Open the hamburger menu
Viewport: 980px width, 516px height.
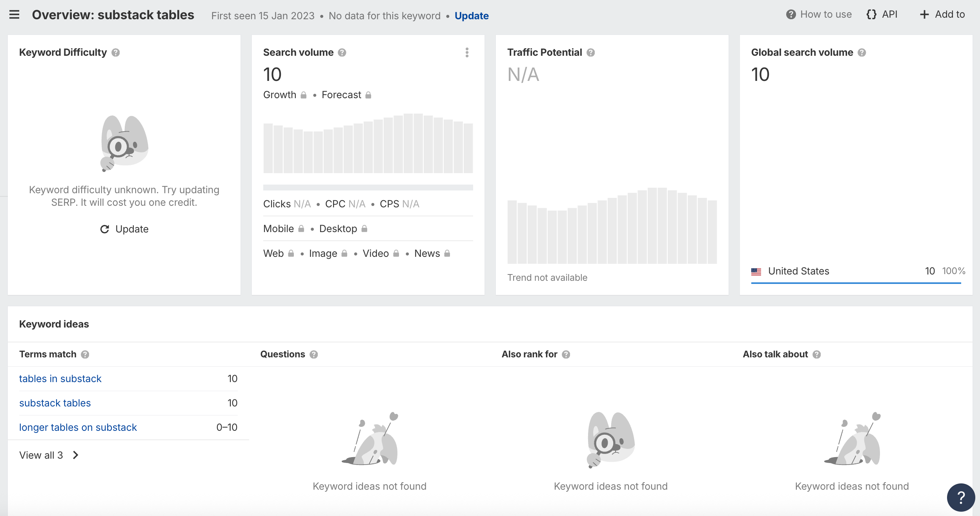[x=14, y=15]
